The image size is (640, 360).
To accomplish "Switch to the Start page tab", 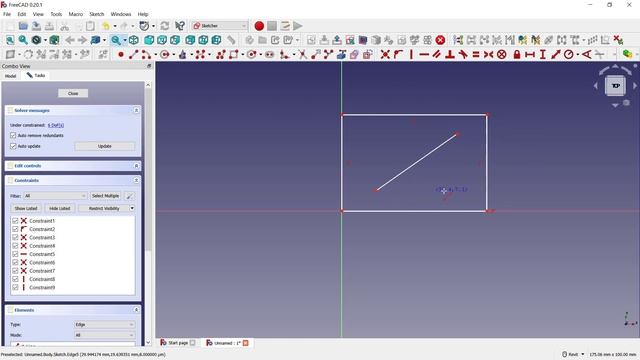I will point(178,343).
